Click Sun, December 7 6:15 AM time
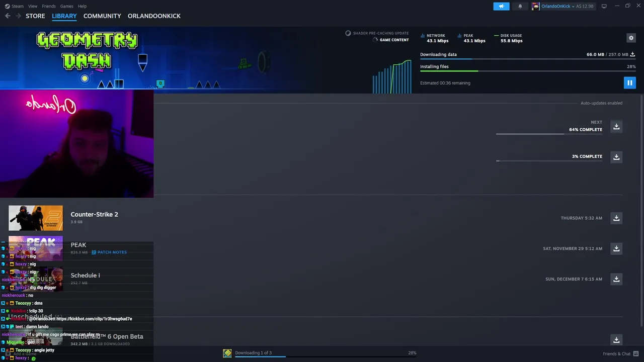 (x=574, y=279)
